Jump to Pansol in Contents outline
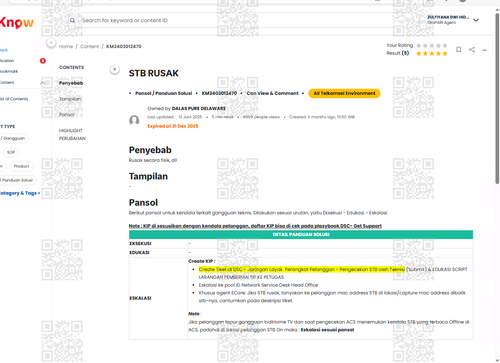This screenshot has width=500, height=363. coord(67,115)
